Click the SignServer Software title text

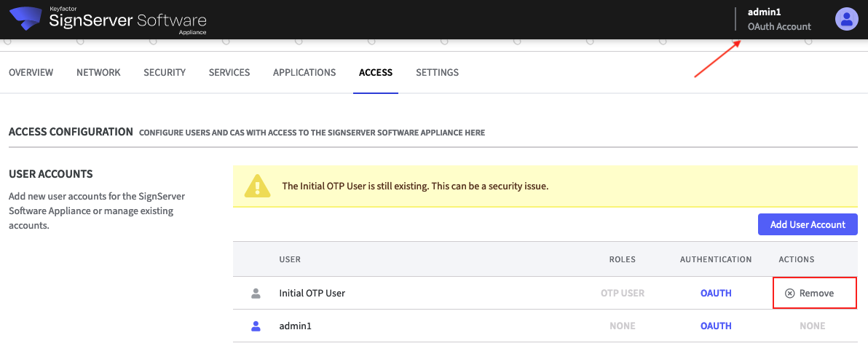pyautogui.click(x=127, y=20)
